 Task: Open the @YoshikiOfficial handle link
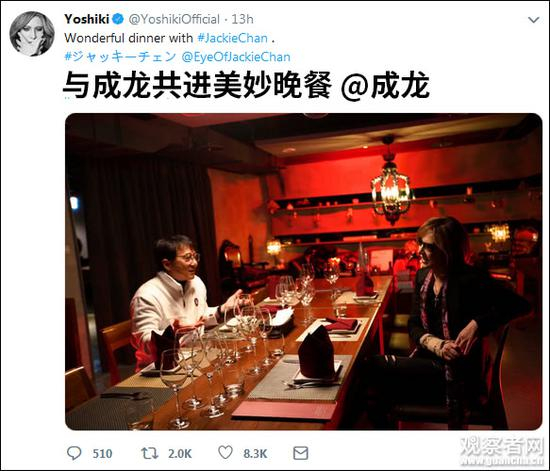pos(174,19)
